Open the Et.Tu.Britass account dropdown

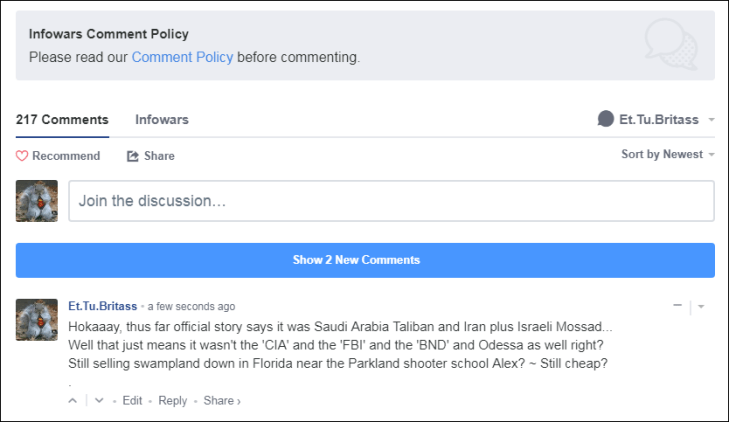click(x=711, y=120)
